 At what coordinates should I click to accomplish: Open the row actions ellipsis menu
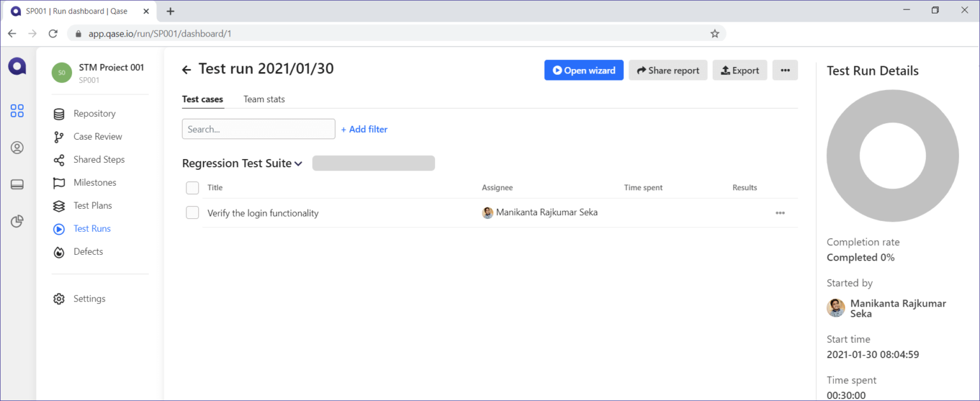coord(780,213)
